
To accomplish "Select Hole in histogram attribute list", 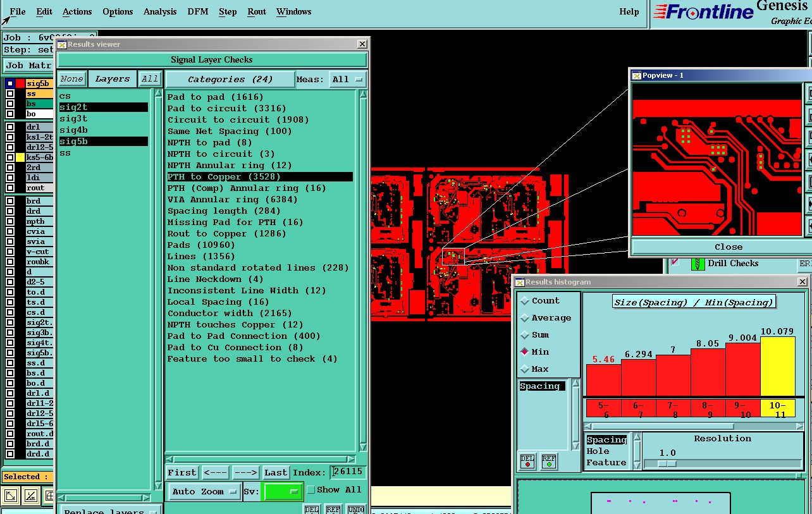I will (598, 451).
